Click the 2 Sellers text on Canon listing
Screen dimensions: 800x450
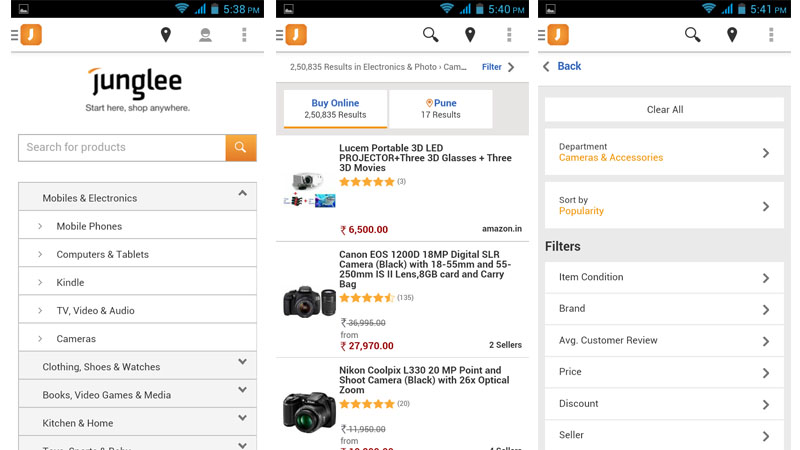(x=505, y=345)
